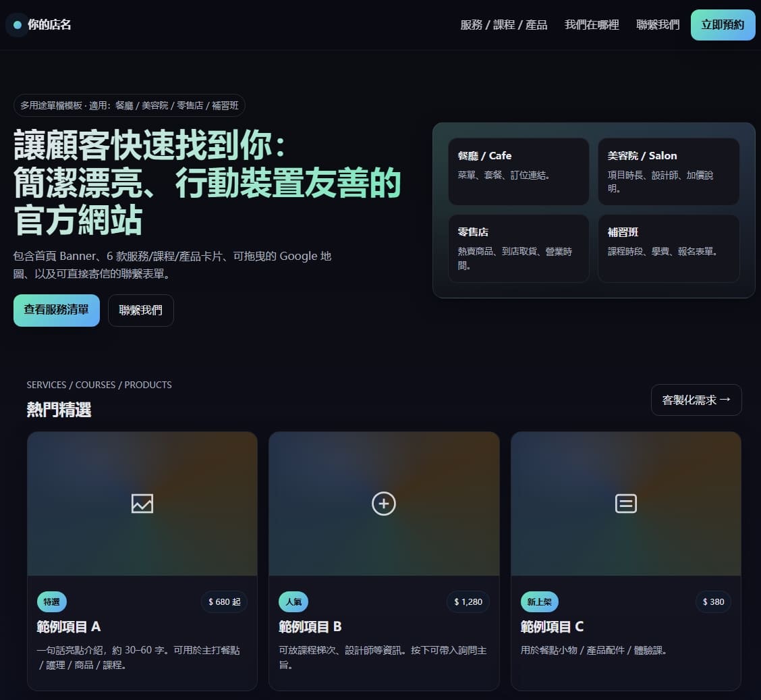Expand the $ 680 起 price tag
This screenshot has width=761, height=700.
tap(224, 601)
